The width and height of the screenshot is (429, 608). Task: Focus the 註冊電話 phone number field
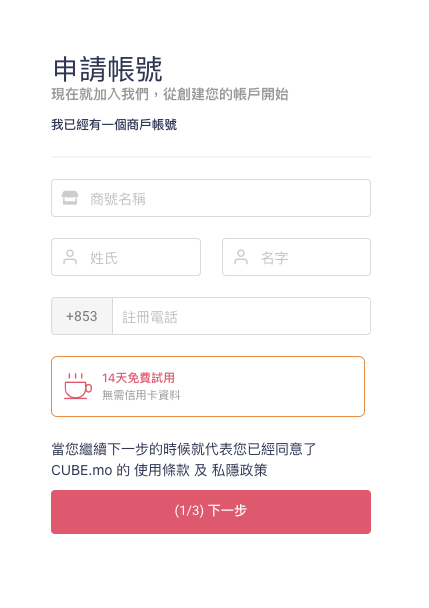[x=241, y=316]
